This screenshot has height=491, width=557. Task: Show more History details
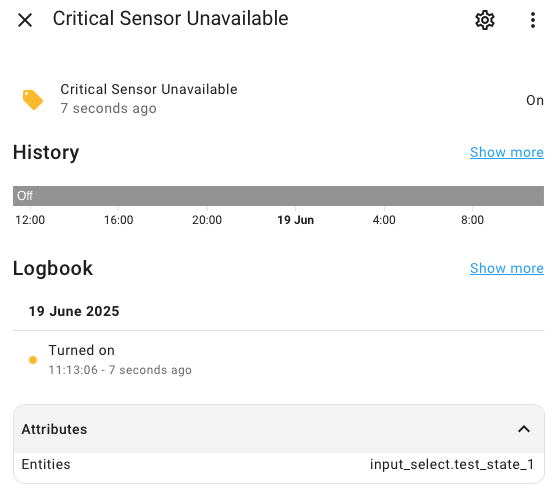click(x=507, y=152)
